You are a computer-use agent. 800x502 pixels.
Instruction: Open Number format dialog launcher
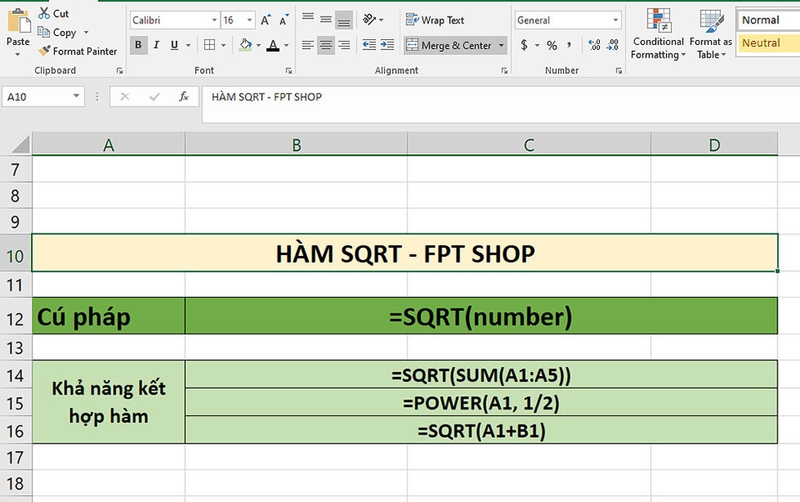(x=618, y=71)
